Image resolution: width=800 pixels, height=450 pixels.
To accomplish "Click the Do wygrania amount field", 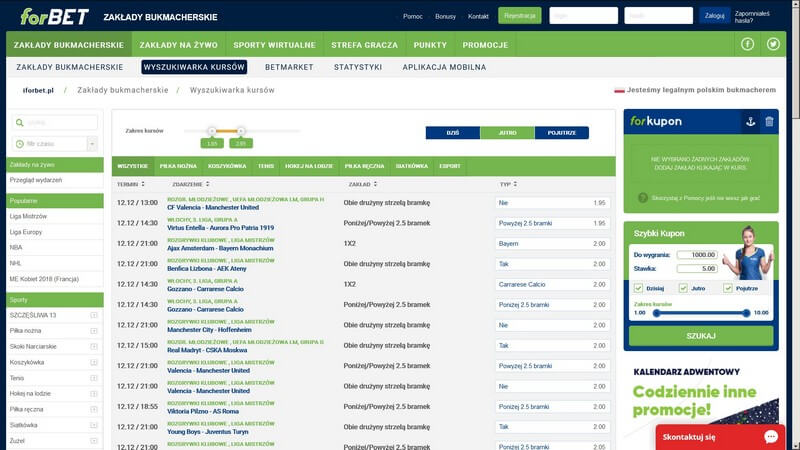I will (x=697, y=255).
